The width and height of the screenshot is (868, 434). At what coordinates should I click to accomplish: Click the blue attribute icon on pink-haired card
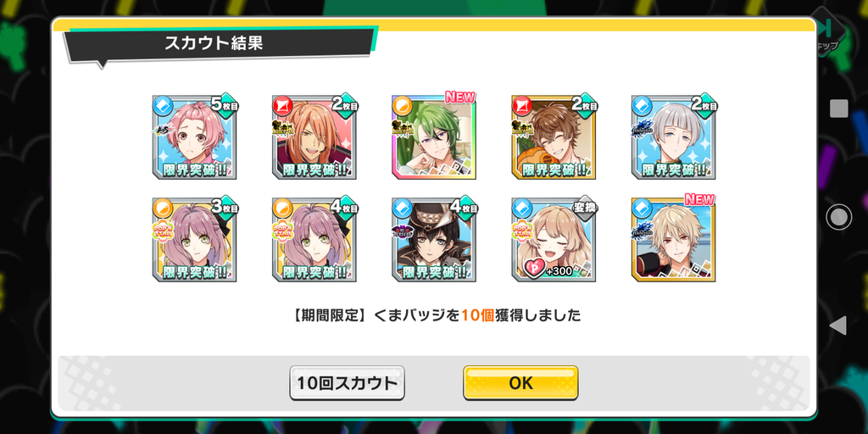tap(164, 105)
